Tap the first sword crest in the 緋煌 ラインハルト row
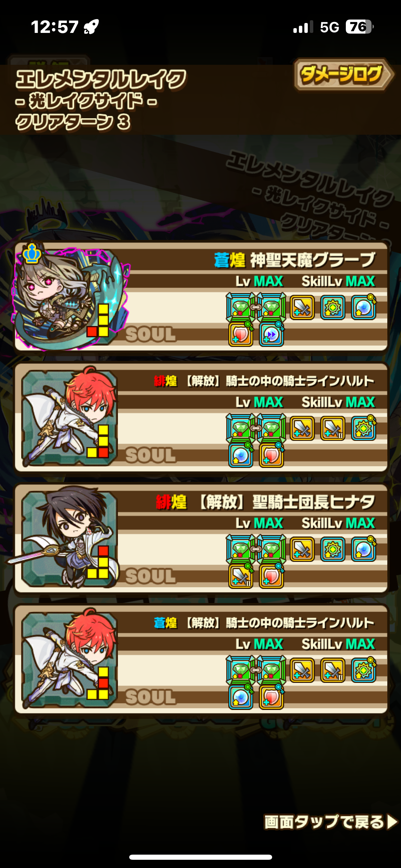The image size is (401, 868). (x=302, y=428)
